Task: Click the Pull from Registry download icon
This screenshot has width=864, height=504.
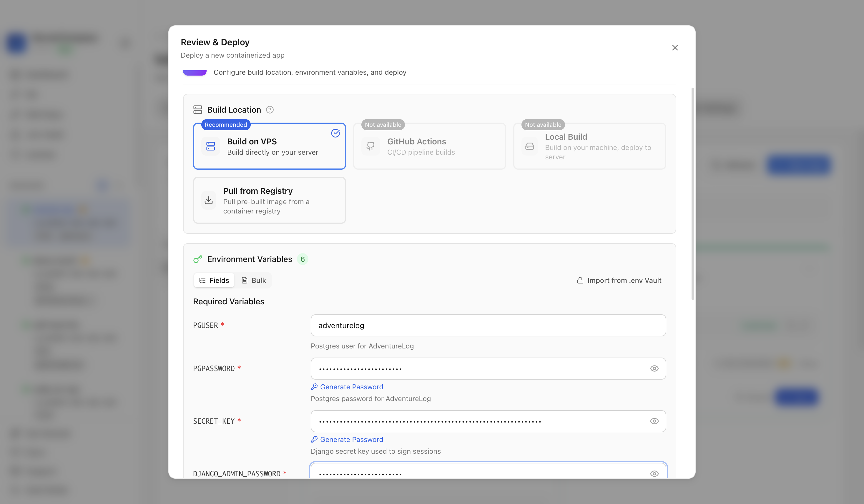Action: (x=208, y=201)
